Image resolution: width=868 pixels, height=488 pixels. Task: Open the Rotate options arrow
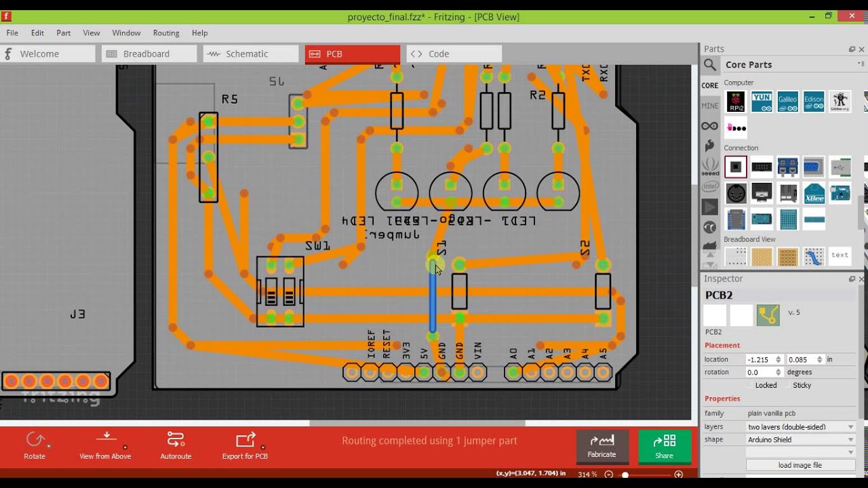click(49, 447)
